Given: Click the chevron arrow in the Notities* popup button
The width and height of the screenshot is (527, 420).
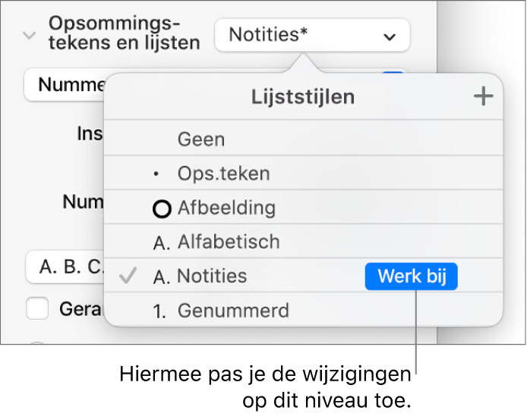Looking at the screenshot, I should pos(390,36).
